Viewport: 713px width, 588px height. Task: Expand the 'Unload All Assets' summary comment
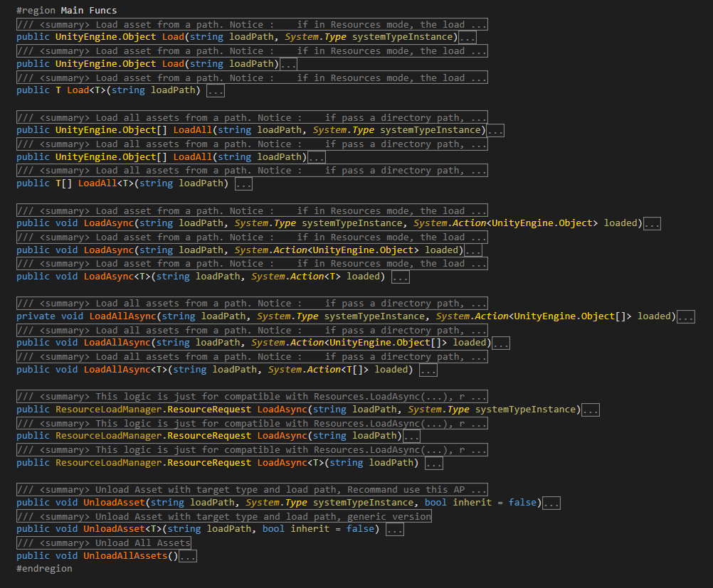[x=104, y=543]
